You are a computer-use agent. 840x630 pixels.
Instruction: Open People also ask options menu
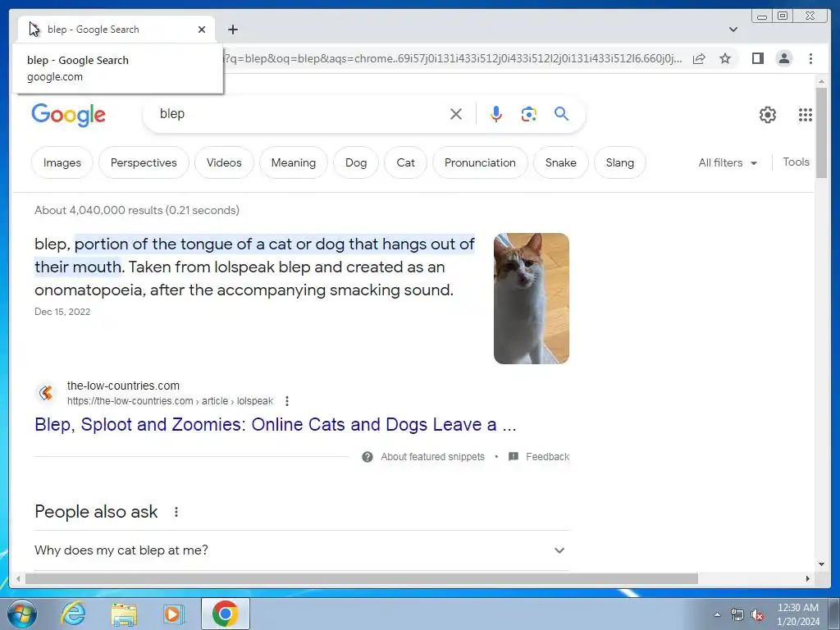click(x=176, y=512)
